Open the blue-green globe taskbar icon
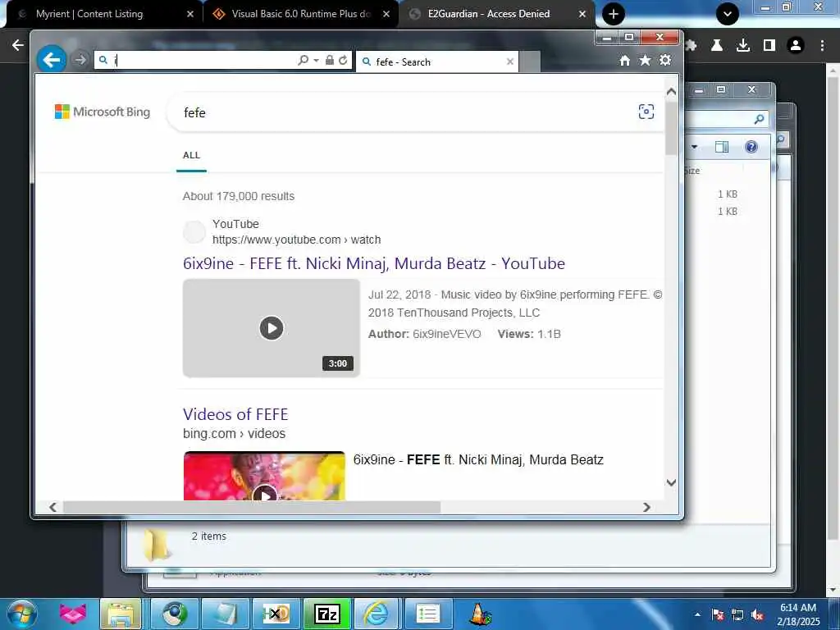The image size is (840, 630). pos(174,614)
